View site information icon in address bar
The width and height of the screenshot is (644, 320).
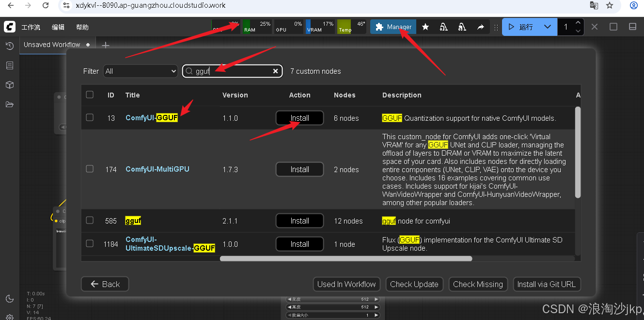pyautogui.click(x=66, y=5)
